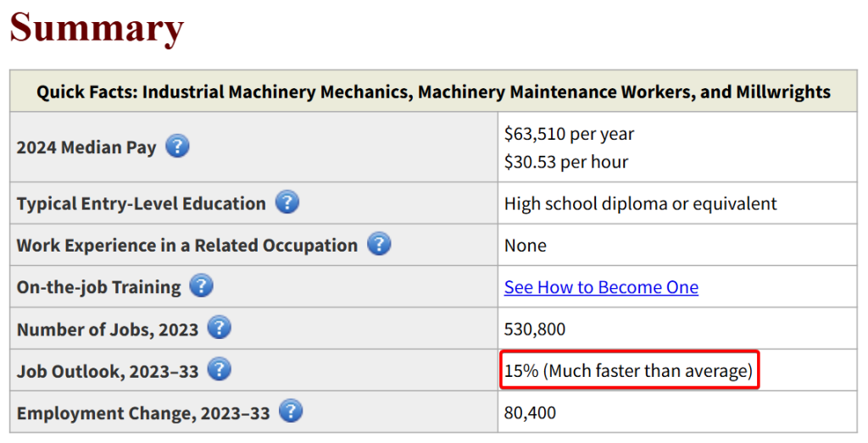
Task: Click the 2024 Median Pay label
Action: pyautogui.click(x=86, y=147)
